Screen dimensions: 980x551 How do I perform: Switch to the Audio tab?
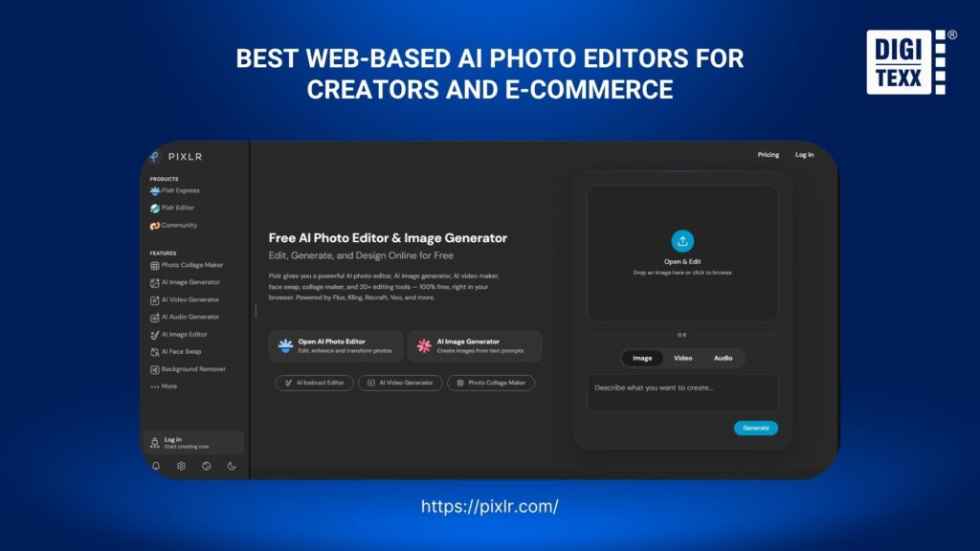[x=724, y=359]
